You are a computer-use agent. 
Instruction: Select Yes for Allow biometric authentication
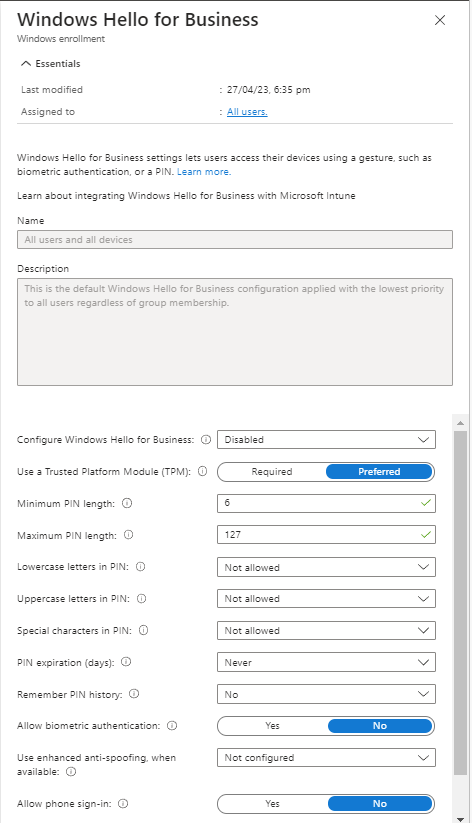coord(272,726)
